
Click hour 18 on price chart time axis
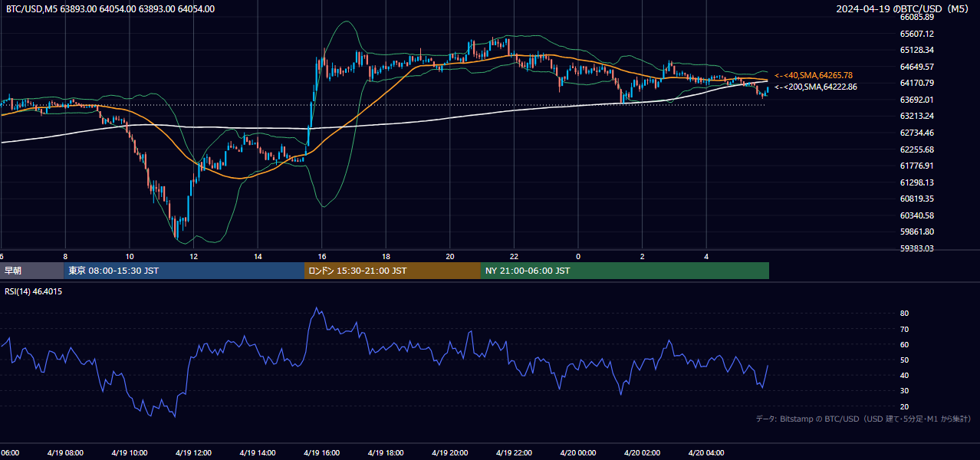[386, 257]
